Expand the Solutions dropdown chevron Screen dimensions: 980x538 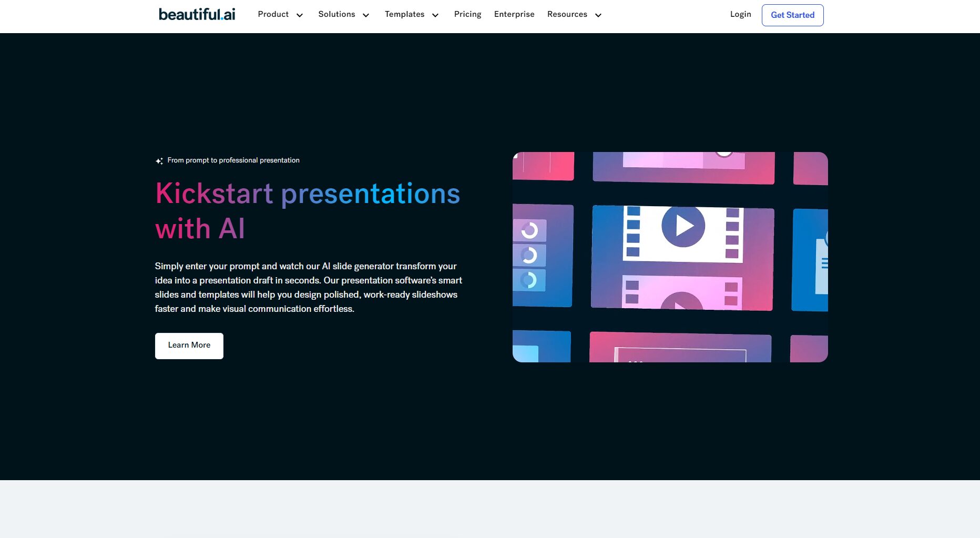[x=366, y=15]
